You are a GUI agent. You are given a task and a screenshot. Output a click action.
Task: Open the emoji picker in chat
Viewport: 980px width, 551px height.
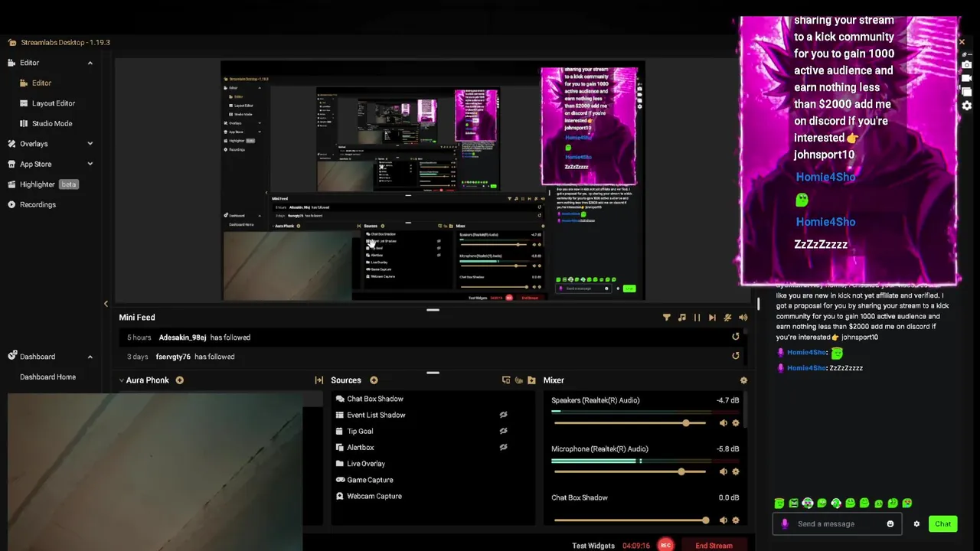[890, 524]
